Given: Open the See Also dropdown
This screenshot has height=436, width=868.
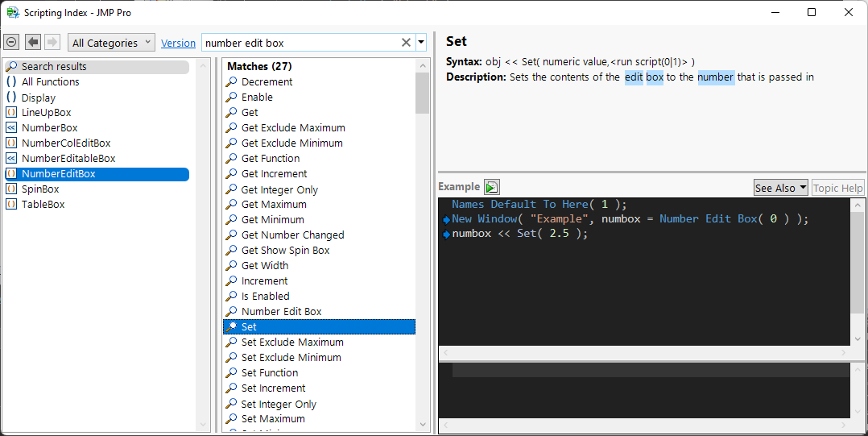Looking at the screenshot, I should pos(781,188).
